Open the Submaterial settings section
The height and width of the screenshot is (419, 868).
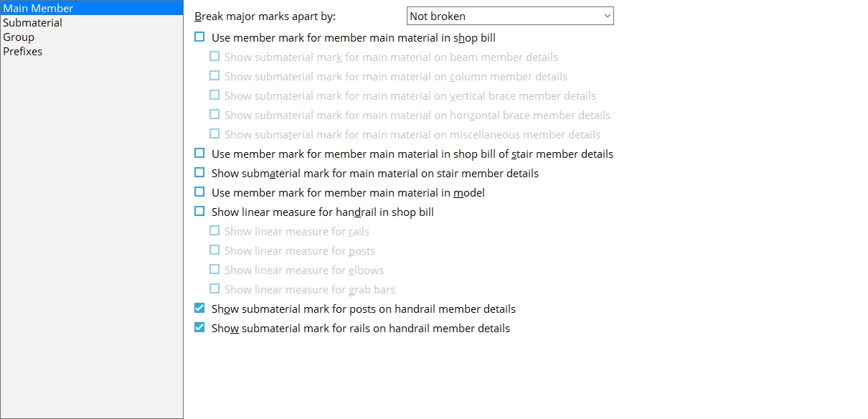click(x=32, y=23)
